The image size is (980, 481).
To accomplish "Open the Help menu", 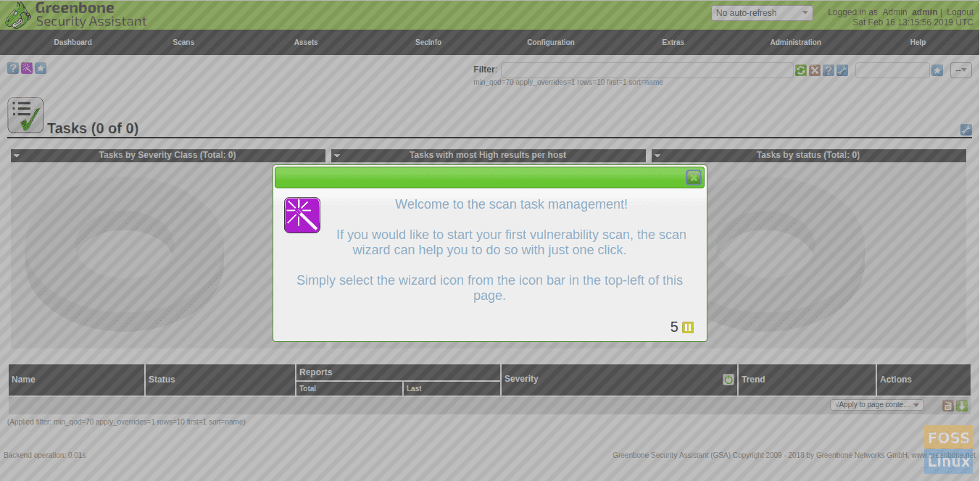I will 918,42.
